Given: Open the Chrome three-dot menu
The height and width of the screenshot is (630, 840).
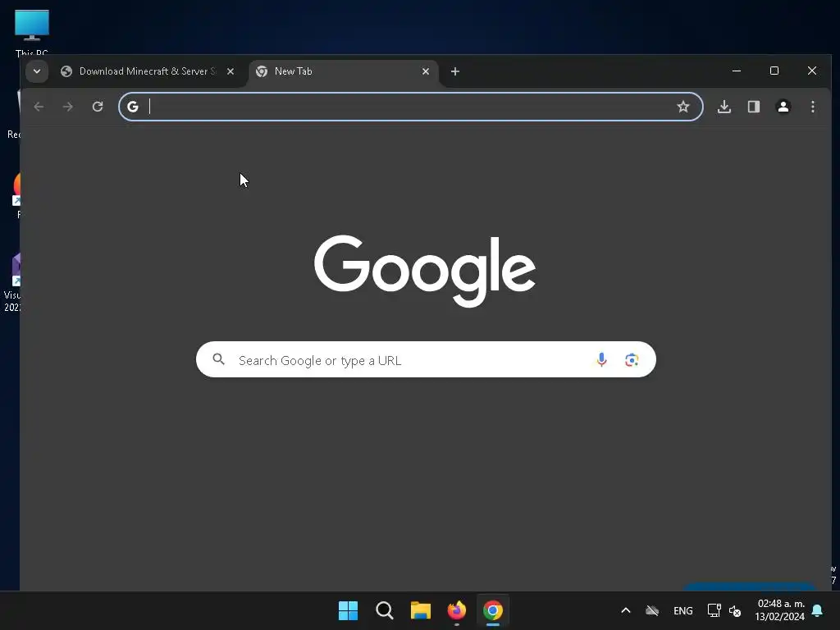Looking at the screenshot, I should click(x=813, y=107).
